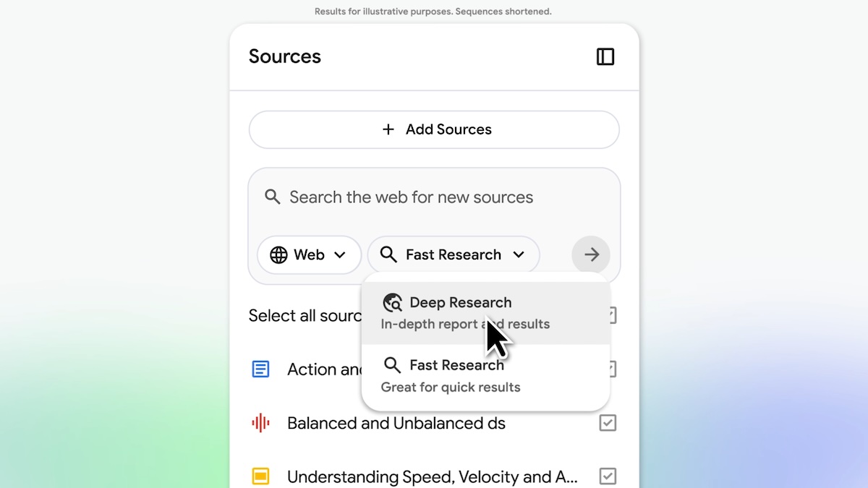Click the blue document icon for Action source
Image resolution: width=868 pixels, height=488 pixels.
pyautogui.click(x=260, y=369)
